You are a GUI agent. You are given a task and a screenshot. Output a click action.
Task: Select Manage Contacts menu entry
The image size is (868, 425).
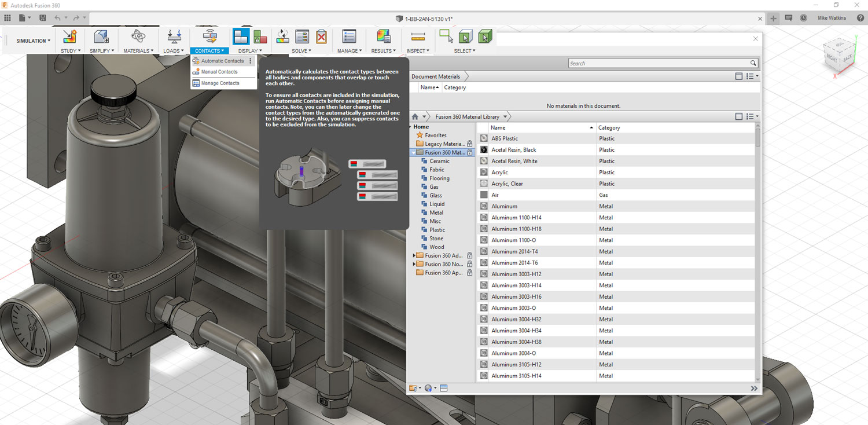pos(220,83)
